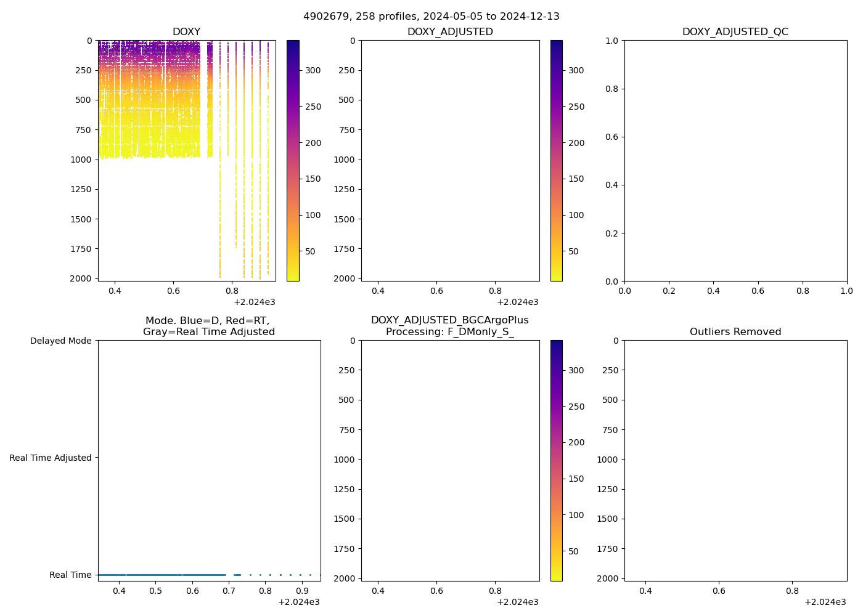Screen dimensions: 863x616
Task: Click inside the empty DOXY_ADJUSTED plot area
Action: pos(450,160)
